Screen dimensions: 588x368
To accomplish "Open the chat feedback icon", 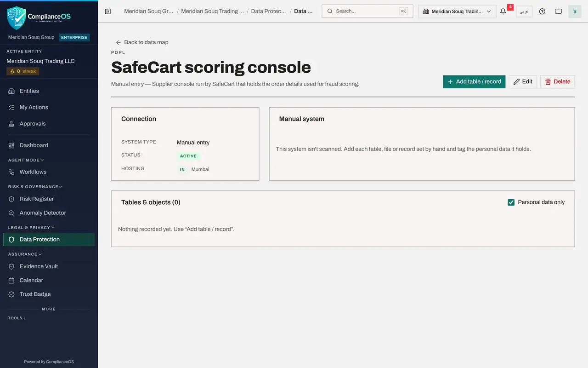I will click(x=559, y=11).
